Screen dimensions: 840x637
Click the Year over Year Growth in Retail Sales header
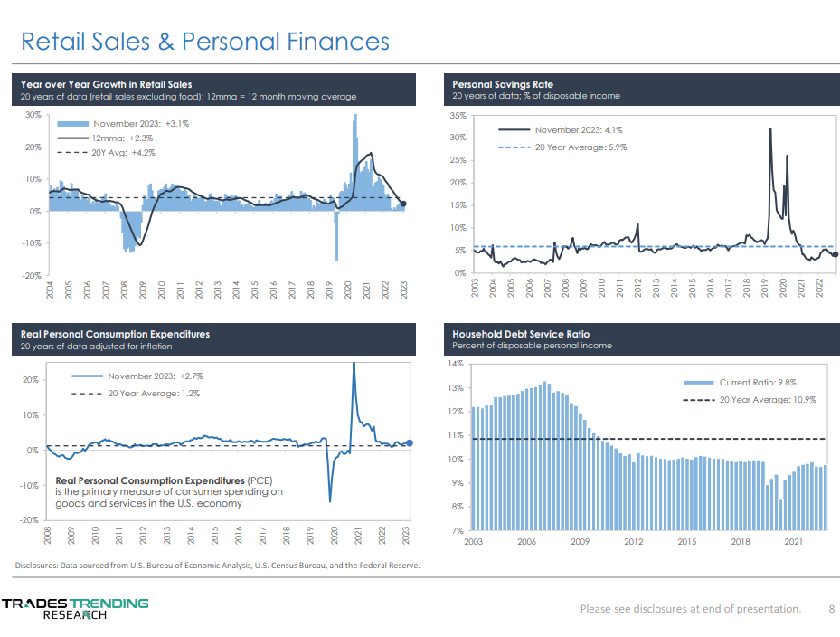107,84
